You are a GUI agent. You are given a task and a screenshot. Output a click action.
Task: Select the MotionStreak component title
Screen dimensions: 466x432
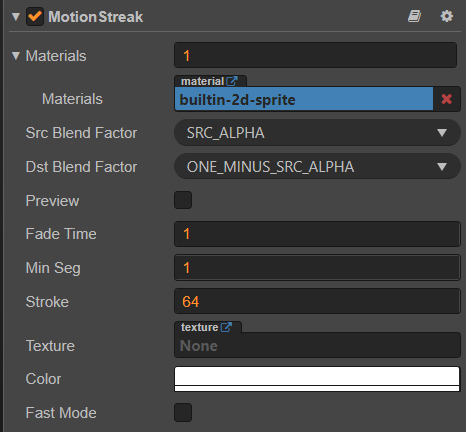click(x=96, y=17)
